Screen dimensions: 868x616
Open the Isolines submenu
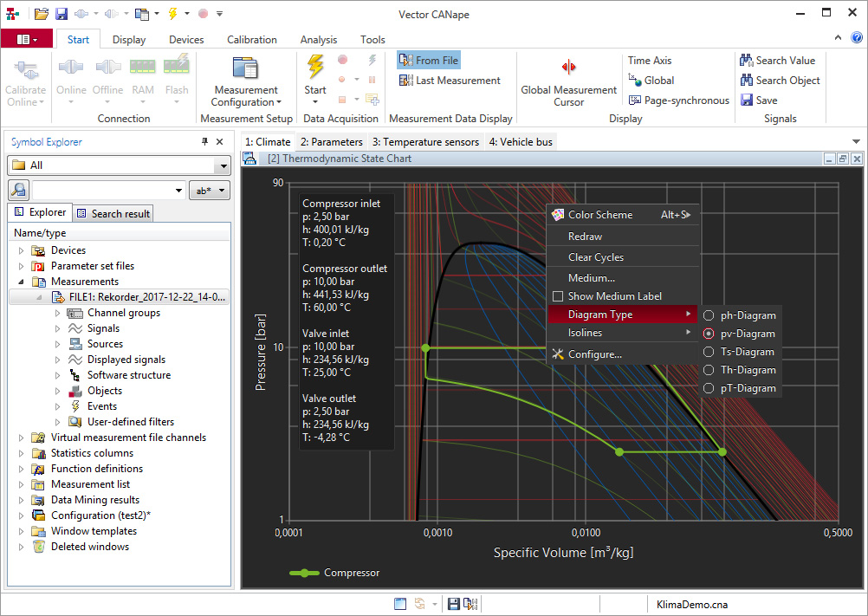coord(623,333)
